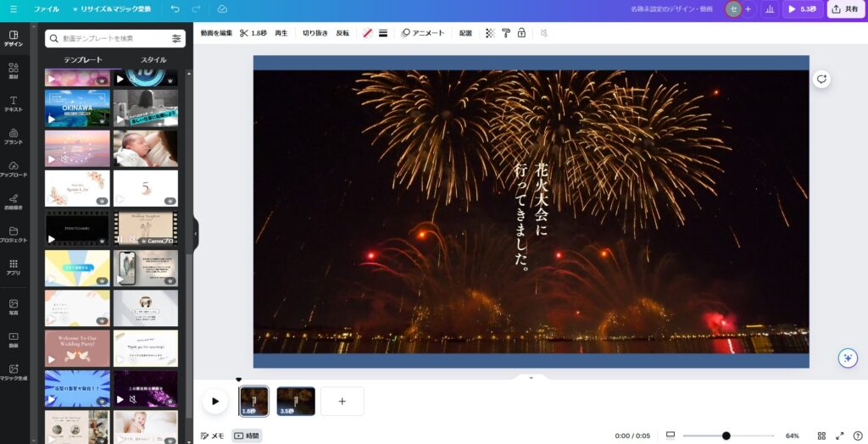This screenshot has width=868, height=444.
Task: Click the 共有 share button
Action: pyautogui.click(x=845, y=9)
